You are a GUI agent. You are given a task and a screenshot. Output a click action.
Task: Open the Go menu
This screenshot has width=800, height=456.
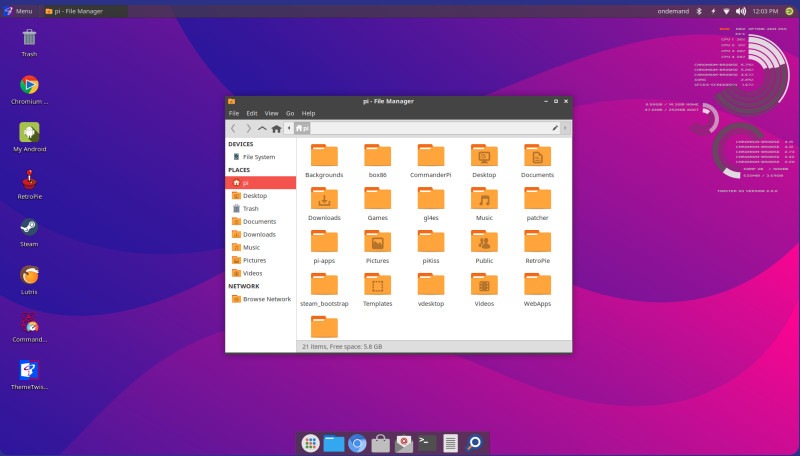coord(290,113)
